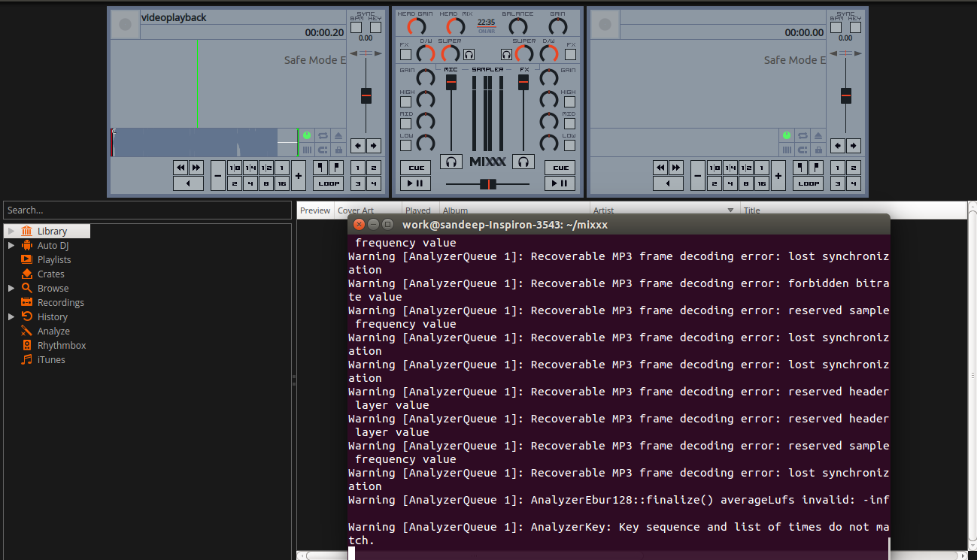
Task: Click right deck play/pause button
Action: 560,183
